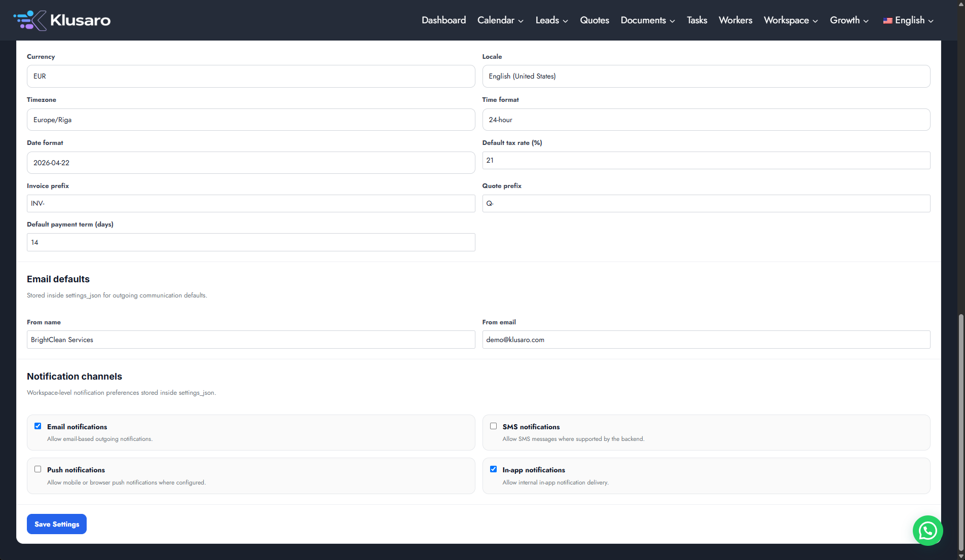The image size is (965, 560).
Task: Click the text 'Allow internal in-app notification delivery.'
Action: [x=555, y=482]
